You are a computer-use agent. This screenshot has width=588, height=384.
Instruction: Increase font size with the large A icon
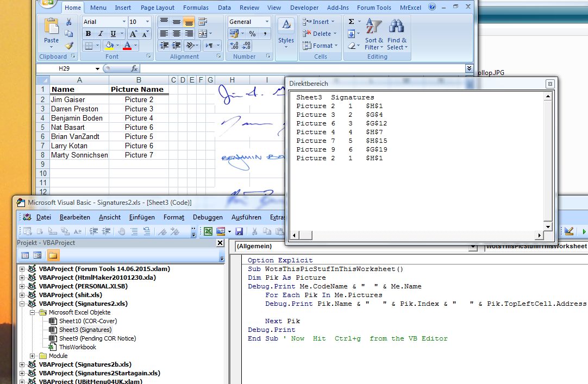pyautogui.click(x=133, y=34)
